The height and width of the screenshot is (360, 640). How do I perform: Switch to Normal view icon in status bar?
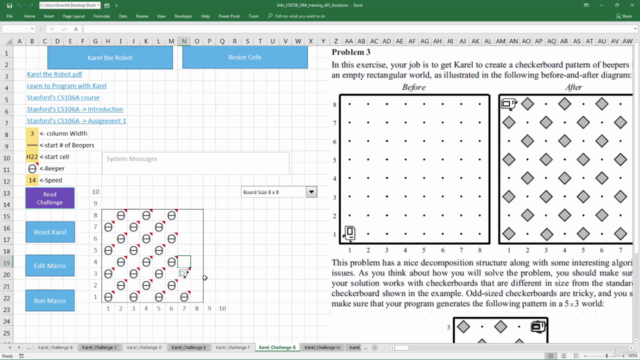[551, 356]
